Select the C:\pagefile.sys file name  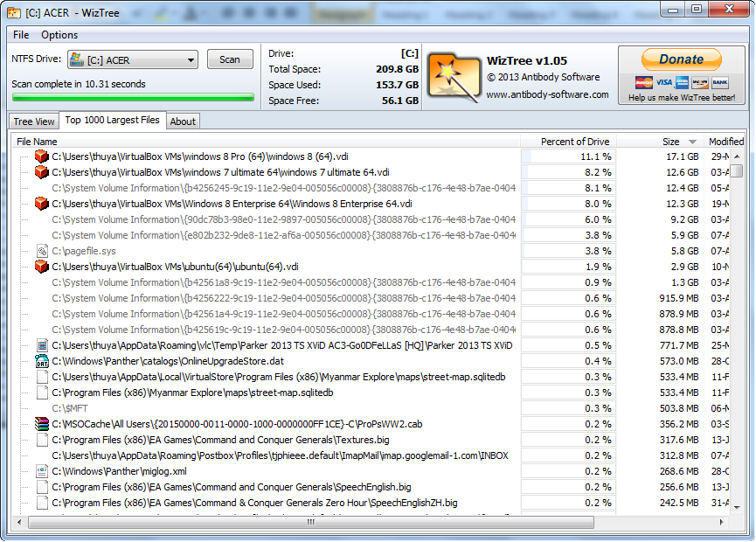(x=84, y=251)
